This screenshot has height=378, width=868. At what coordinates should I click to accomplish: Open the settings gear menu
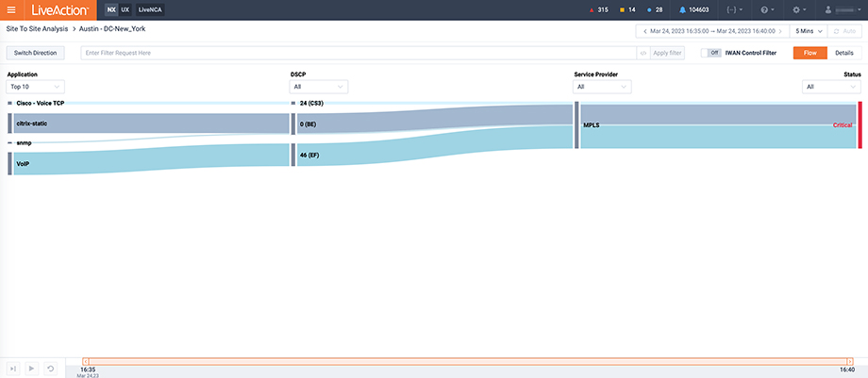pyautogui.click(x=799, y=9)
